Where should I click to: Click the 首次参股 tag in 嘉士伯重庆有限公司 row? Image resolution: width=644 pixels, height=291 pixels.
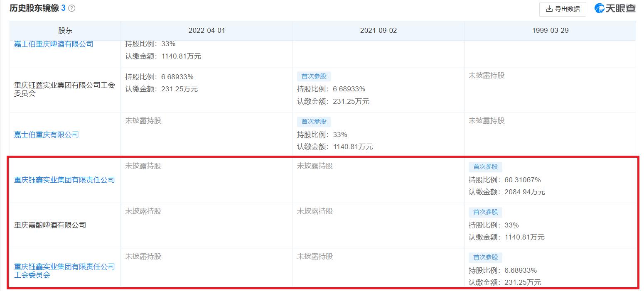coord(314,122)
